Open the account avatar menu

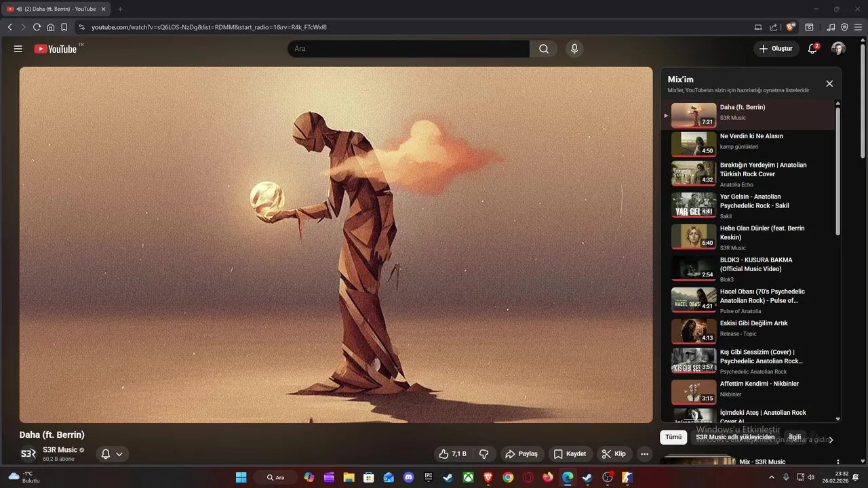tap(838, 49)
